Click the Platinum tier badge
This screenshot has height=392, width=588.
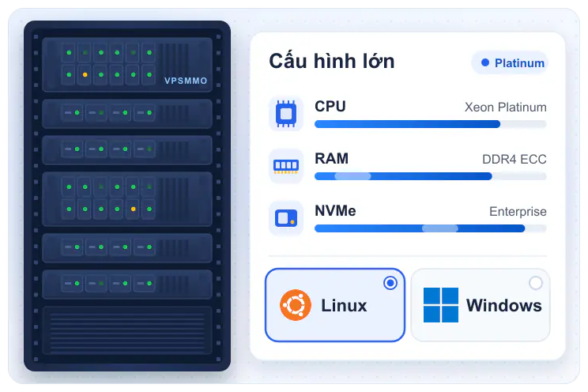click(510, 62)
